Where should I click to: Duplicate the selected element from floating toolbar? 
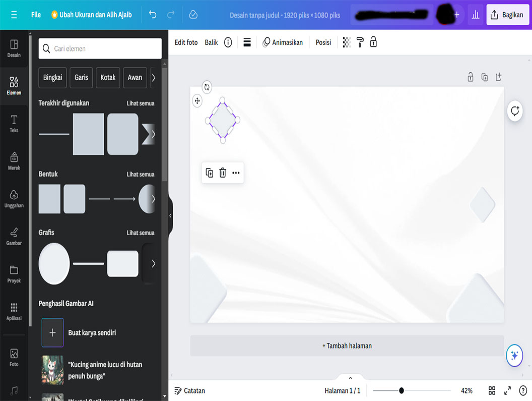[210, 173]
